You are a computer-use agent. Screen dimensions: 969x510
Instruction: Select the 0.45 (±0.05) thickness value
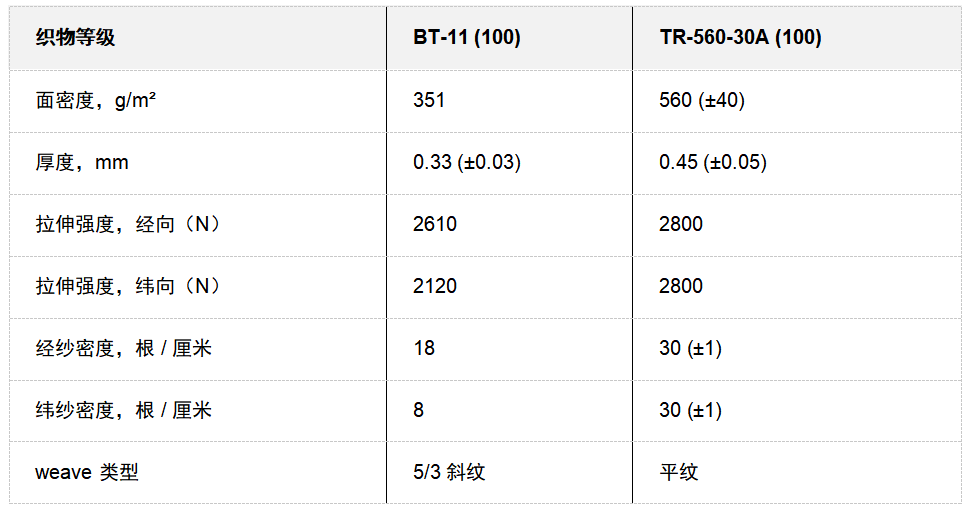pos(712,162)
